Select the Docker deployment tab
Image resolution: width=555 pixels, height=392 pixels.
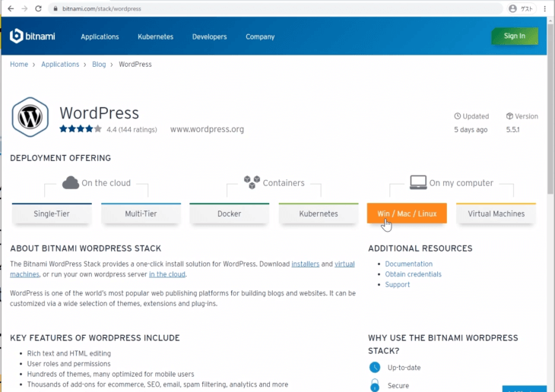[230, 213]
